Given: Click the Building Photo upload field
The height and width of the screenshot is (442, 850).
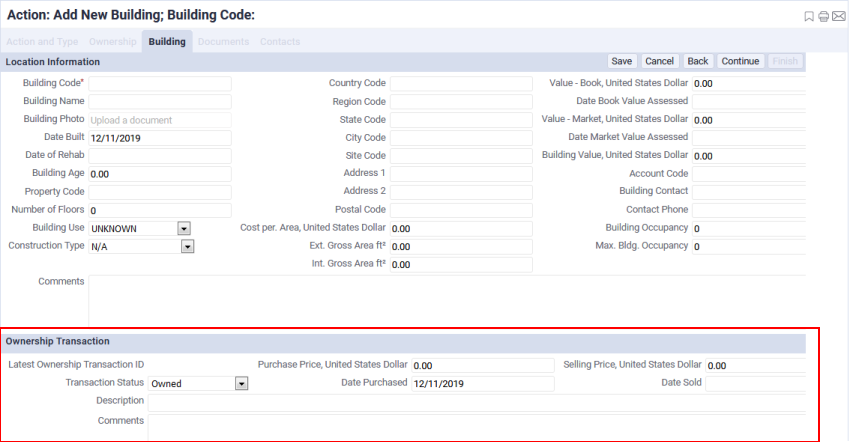Looking at the screenshot, I should click(160, 120).
